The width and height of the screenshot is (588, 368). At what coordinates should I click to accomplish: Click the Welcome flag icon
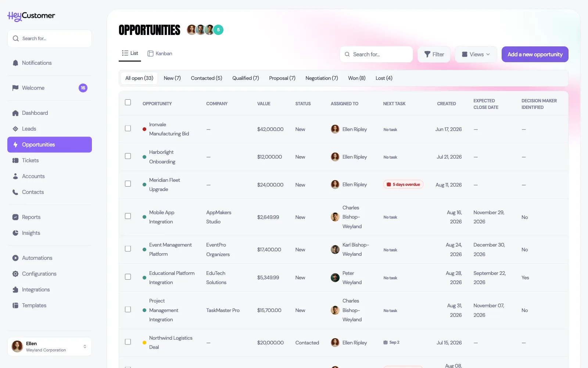coord(15,88)
